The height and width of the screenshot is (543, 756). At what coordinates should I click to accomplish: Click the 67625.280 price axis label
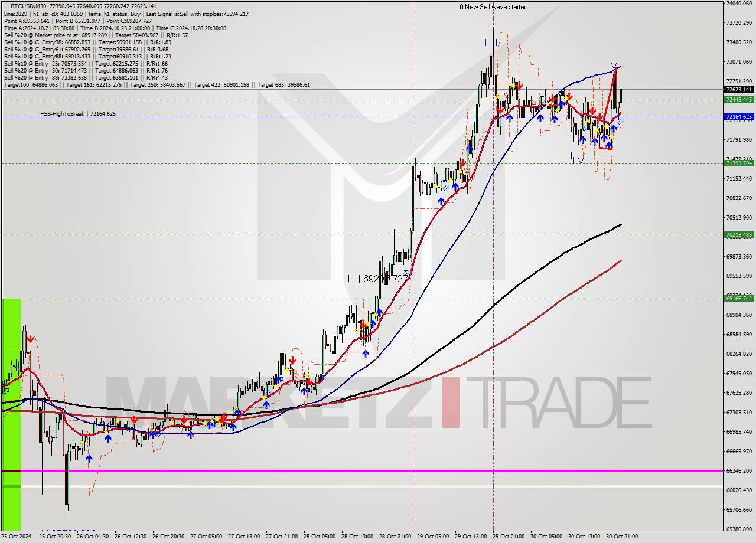click(x=739, y=393)
